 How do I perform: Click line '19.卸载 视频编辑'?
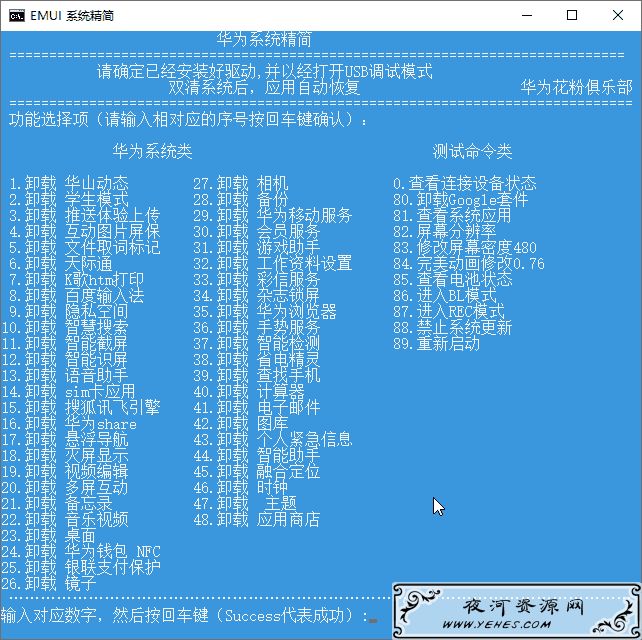click(65, 471)
